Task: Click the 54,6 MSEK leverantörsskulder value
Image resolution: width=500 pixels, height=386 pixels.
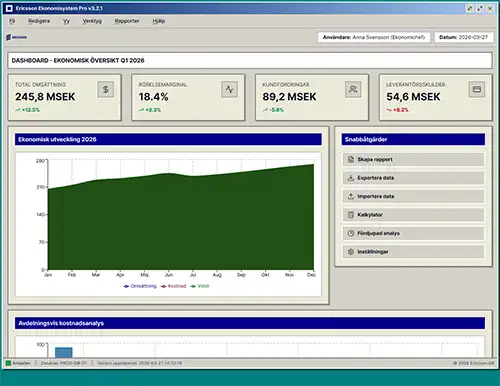Action: click(413, 97)
